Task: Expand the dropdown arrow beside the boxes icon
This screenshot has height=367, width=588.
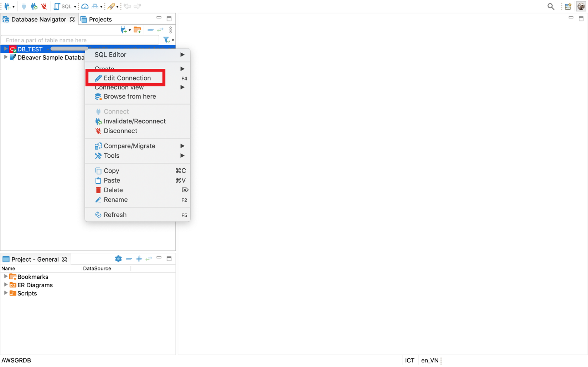Action: click(101, 7)
